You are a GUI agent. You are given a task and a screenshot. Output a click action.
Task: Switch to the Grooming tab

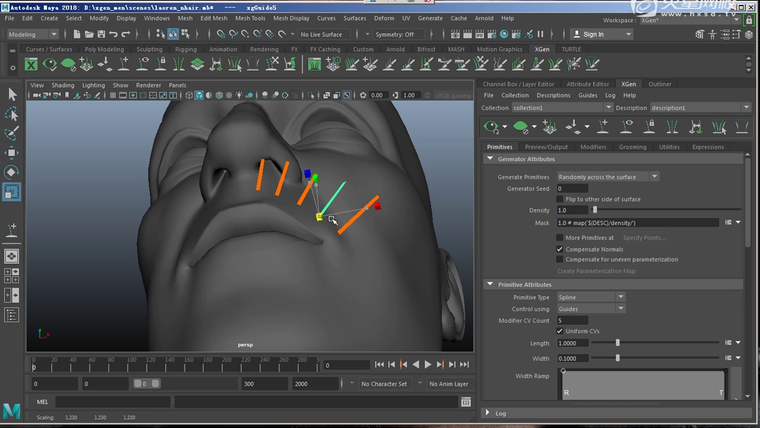(x=632, y=147)
